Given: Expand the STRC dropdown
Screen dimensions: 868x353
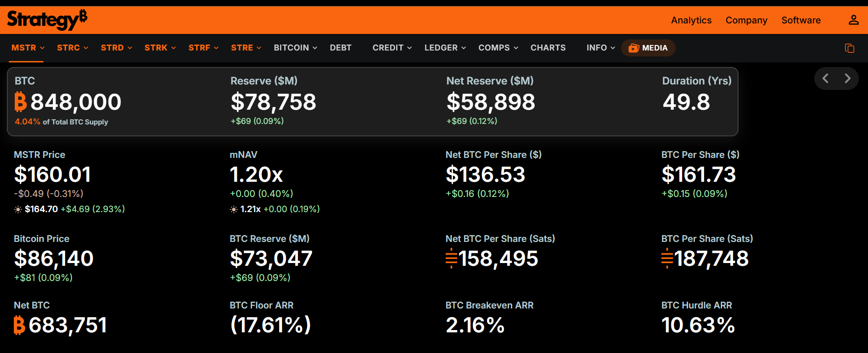Looking at the screenshot, I should 73,48.
